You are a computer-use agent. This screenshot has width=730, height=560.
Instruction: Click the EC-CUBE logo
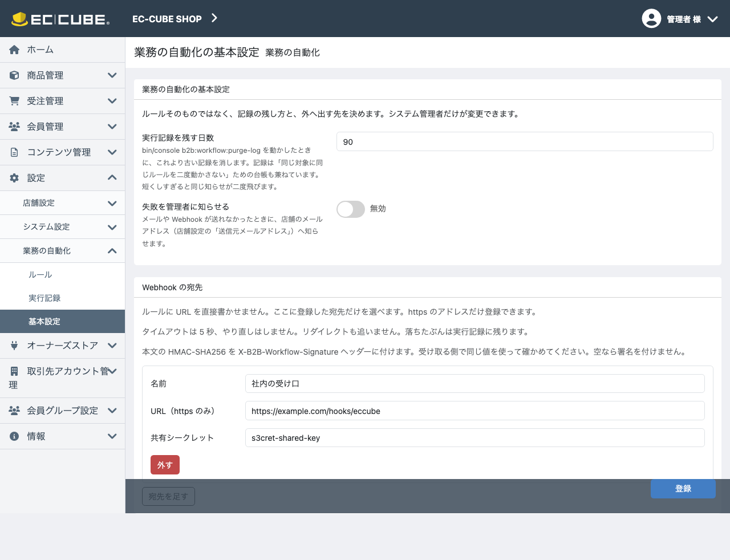coord(60,19)
